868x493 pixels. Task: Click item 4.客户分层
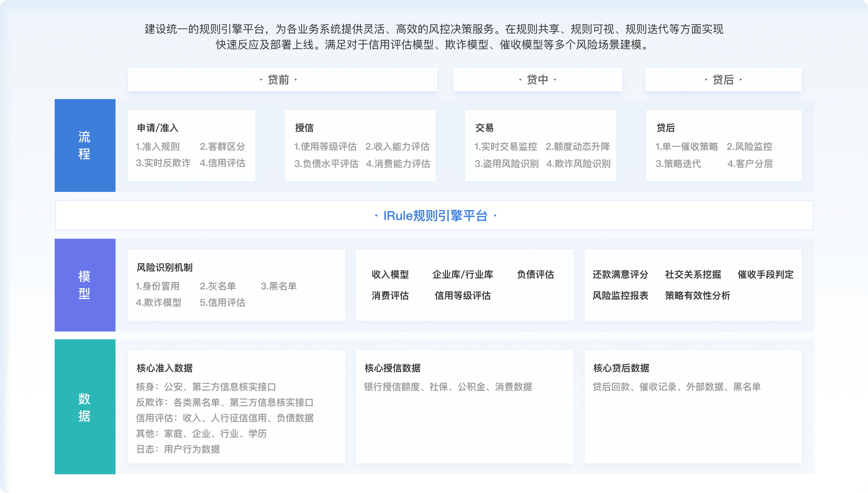[x=750, y=164]
